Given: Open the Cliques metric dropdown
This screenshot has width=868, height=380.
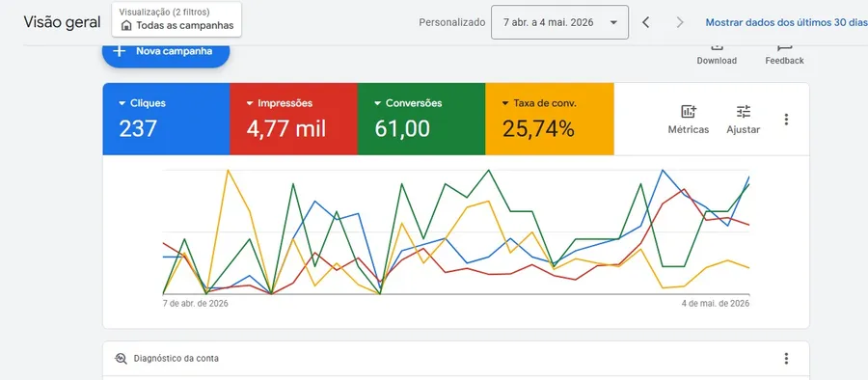Looking at the screenshot, I should pyautogui.click(x=142, y=103).
